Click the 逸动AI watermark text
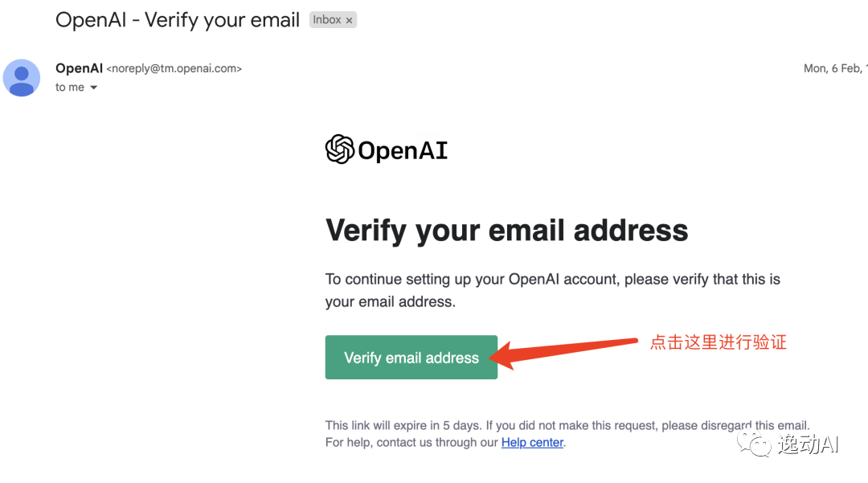The image size is (868, 483). tap(809, 444)
